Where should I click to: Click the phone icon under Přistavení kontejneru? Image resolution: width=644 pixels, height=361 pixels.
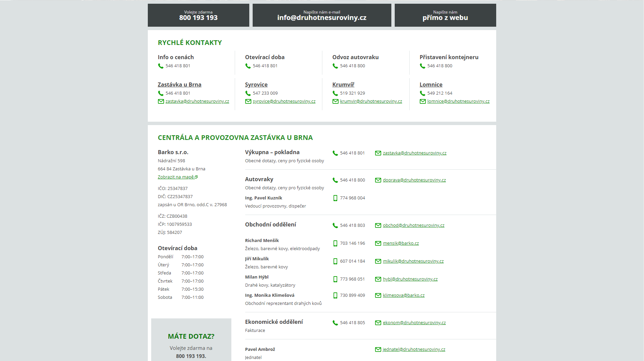coord(422,66)
